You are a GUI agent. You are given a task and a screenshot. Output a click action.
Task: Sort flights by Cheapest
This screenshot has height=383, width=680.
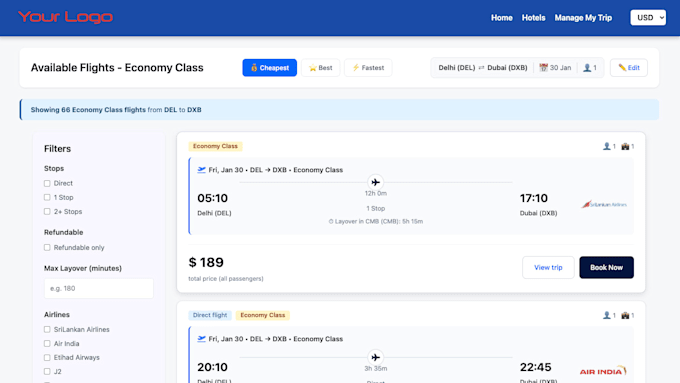[x=269, y=68]
